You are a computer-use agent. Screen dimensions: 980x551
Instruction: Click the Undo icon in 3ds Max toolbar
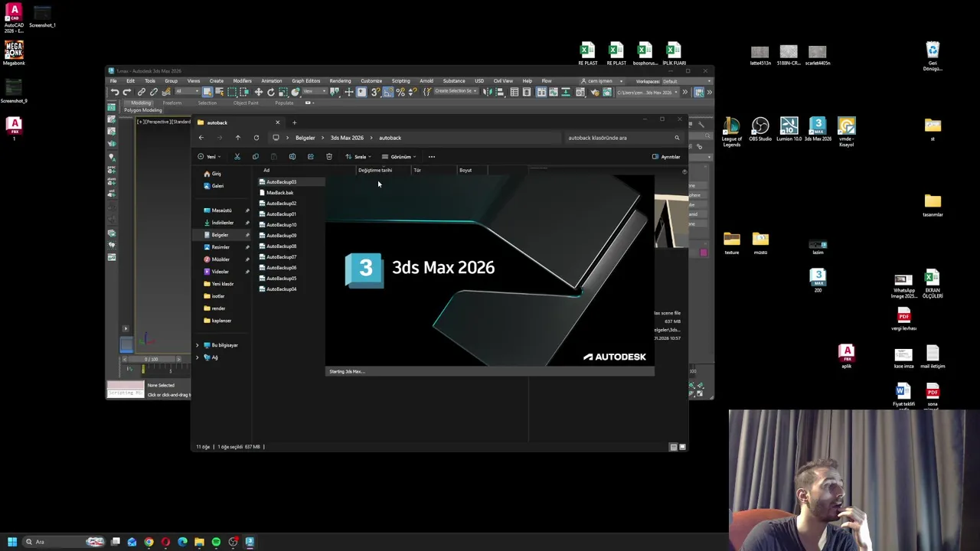point(115,93)
